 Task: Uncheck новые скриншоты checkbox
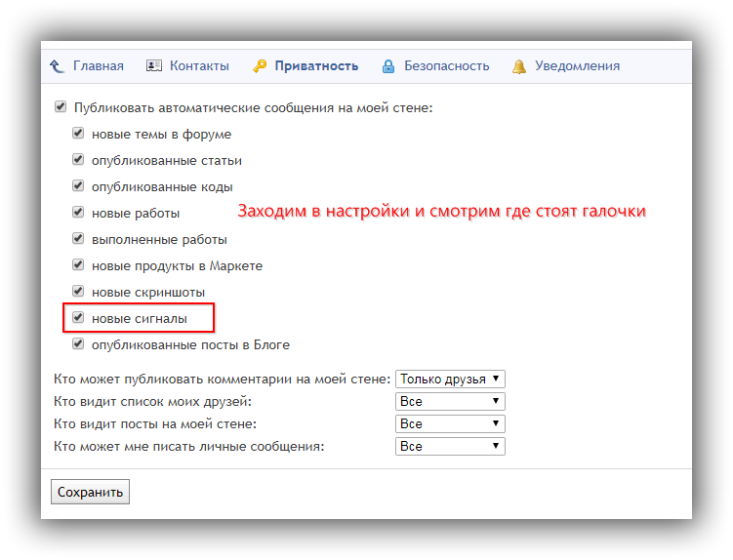coord(78,291)
